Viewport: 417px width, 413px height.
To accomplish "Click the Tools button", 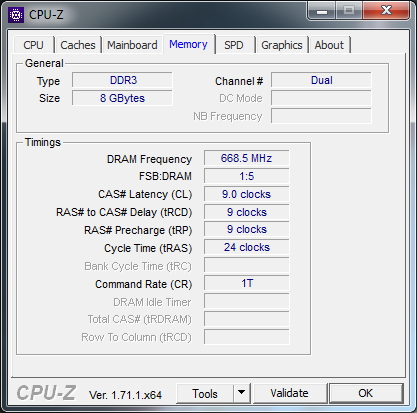I will 205,394.
